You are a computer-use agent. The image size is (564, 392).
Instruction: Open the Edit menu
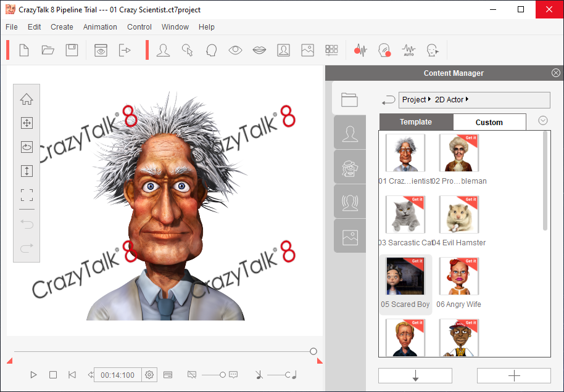point(34,27)
